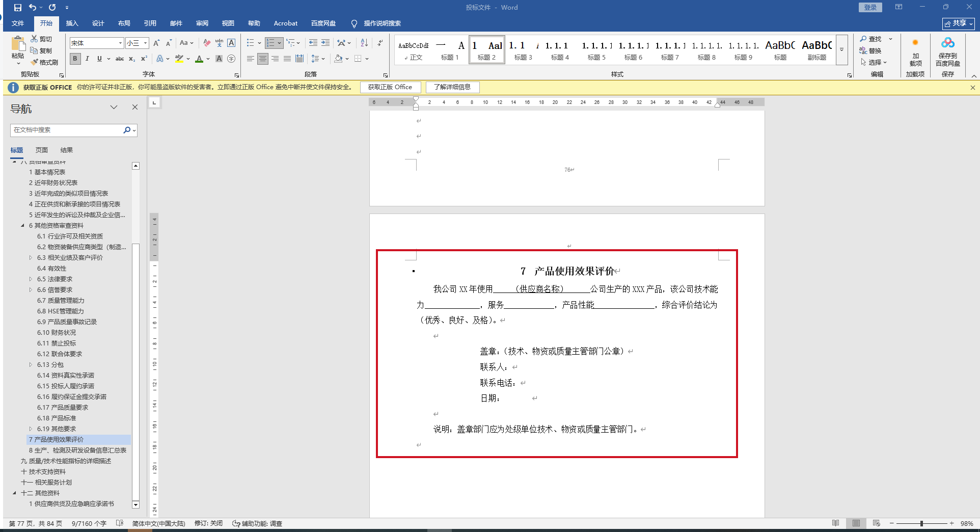This screenshot has height=532, width=980.
Task: Clear all formatting with eraser icon
Action: [206, 43]
